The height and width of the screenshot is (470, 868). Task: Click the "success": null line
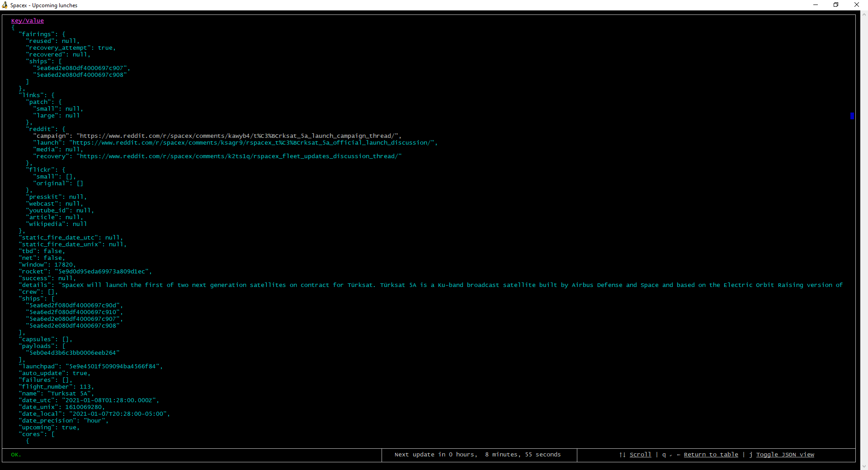pos(47,278)
